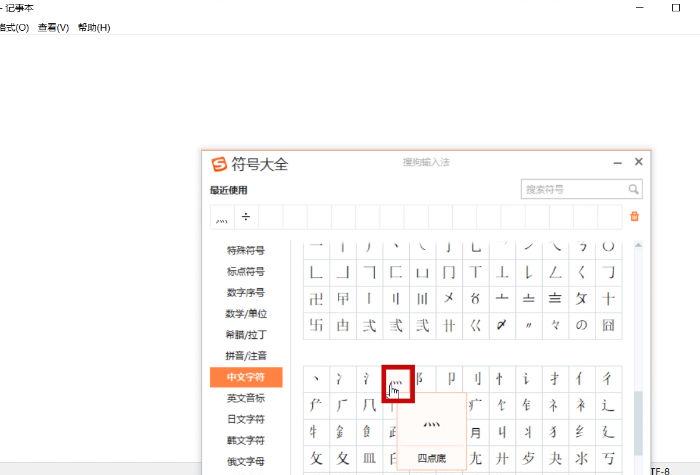This screenshot has width=700, height=475.
Task: Insert the 四点底 symbol from recent list
Action: [222, 217]
